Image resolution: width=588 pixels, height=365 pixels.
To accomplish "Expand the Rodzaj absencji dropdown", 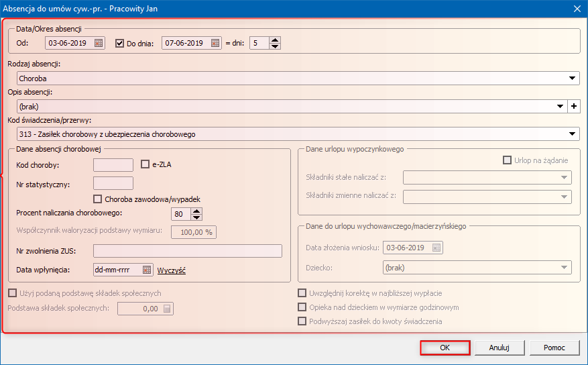I will coord(573,79).
